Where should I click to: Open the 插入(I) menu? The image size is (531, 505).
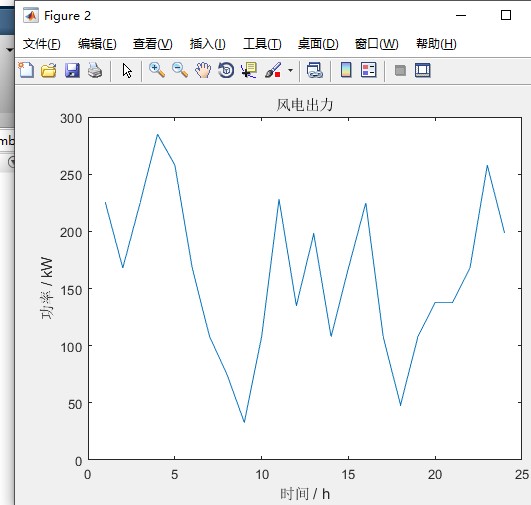tap(207, 44)
